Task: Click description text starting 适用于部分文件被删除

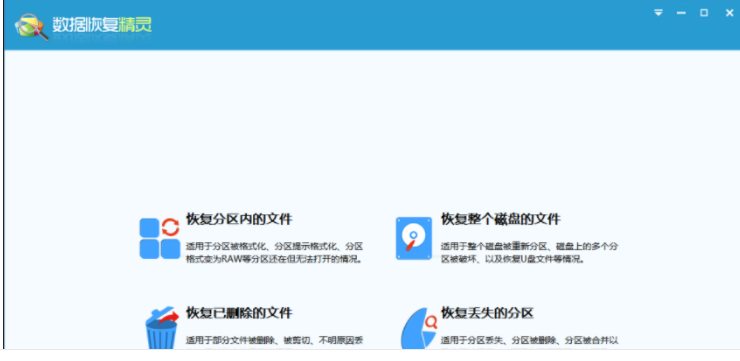Action: point(275,341)
